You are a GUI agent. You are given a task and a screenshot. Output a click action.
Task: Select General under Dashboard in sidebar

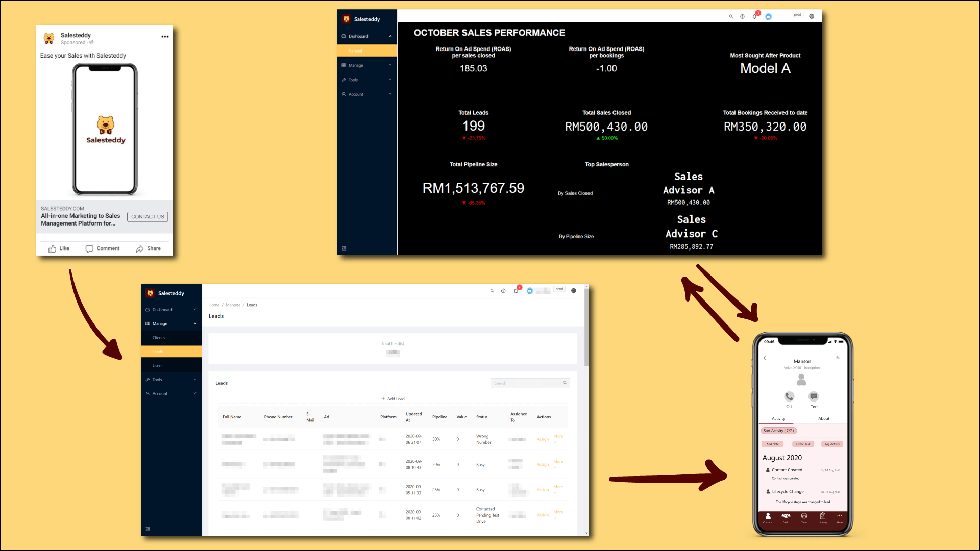pos(367,51)
